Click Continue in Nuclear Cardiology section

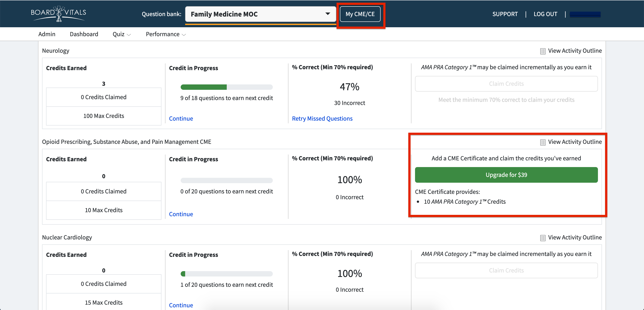[x=181, y=305]
